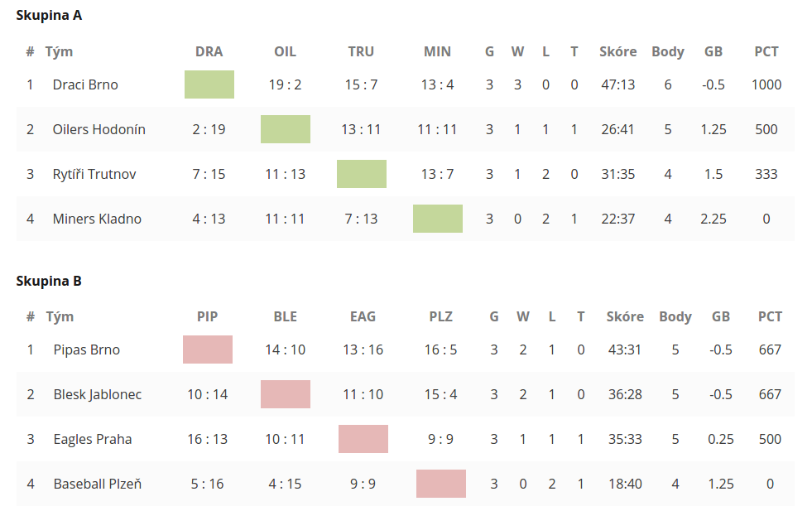
Task: Click the Blesk Jablonec team name
Action: [97, 394]
